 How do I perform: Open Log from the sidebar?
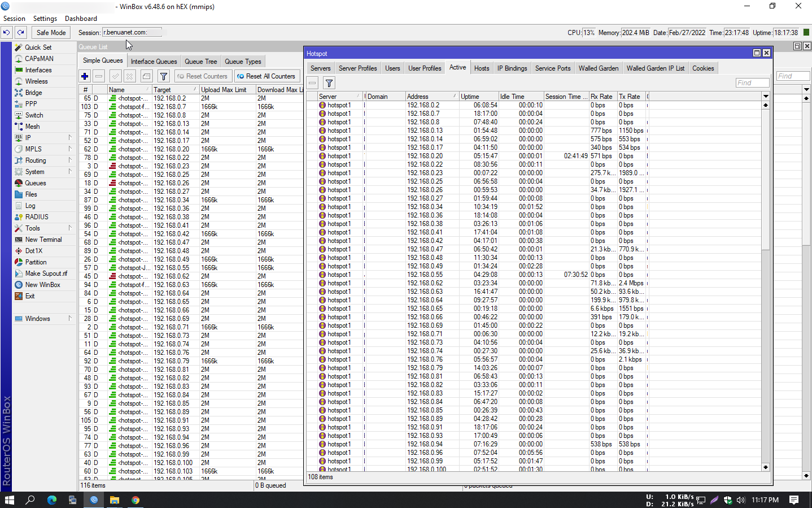click(x=30, y=206)
